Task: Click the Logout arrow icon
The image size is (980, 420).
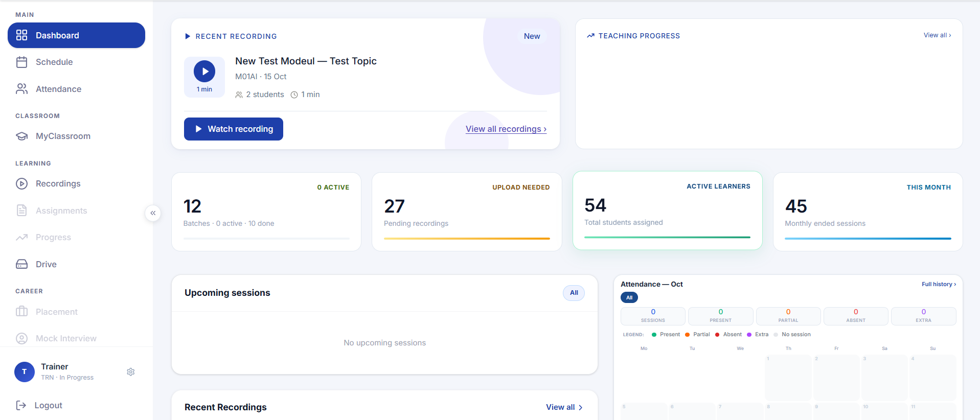Action: click(x=21, y=405)
